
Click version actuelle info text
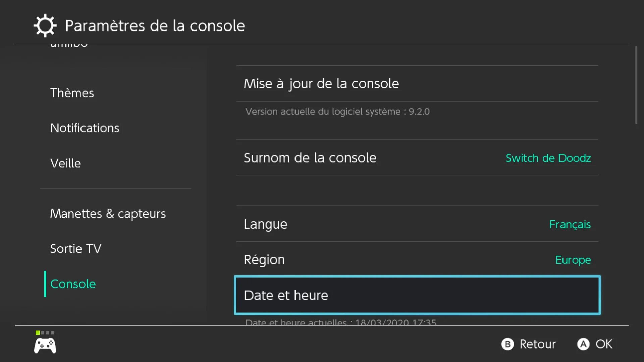[x=337, y=111]
